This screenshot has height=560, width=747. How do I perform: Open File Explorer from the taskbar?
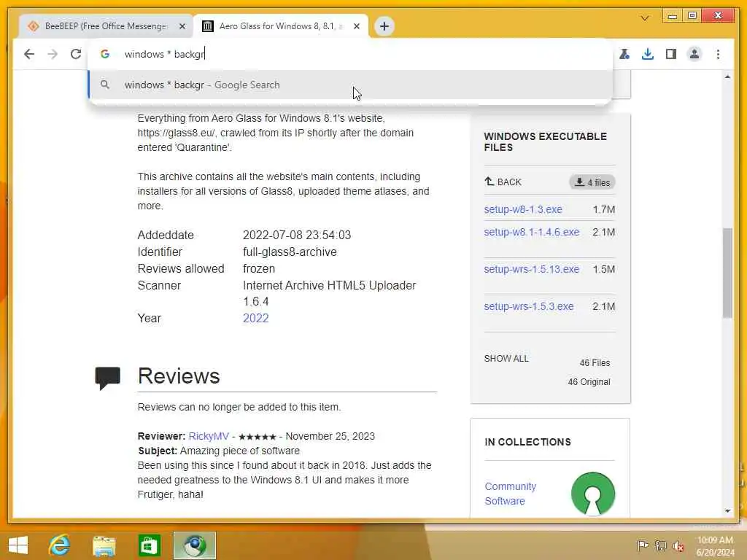coord(104,545)
